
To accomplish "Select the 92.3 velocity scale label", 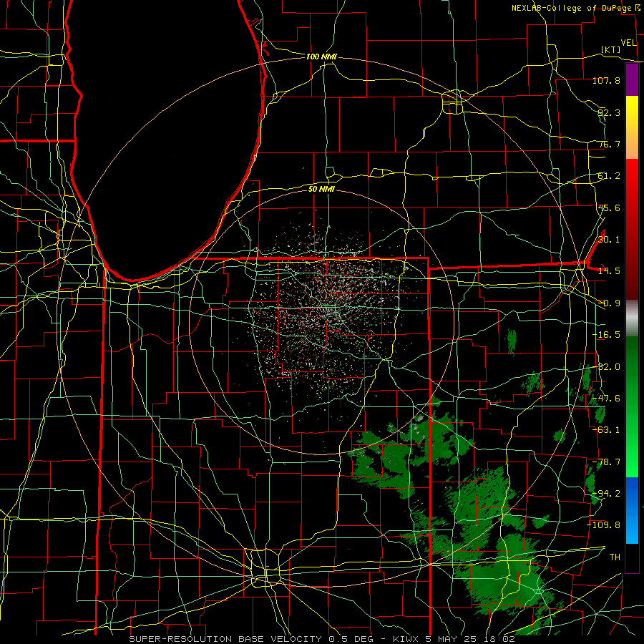I will [609, 112].
